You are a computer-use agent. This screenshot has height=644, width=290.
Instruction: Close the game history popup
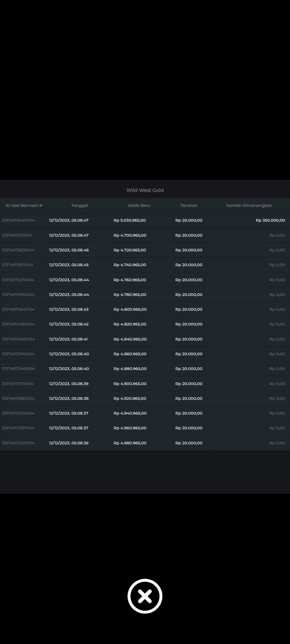[x=145, y=596]
